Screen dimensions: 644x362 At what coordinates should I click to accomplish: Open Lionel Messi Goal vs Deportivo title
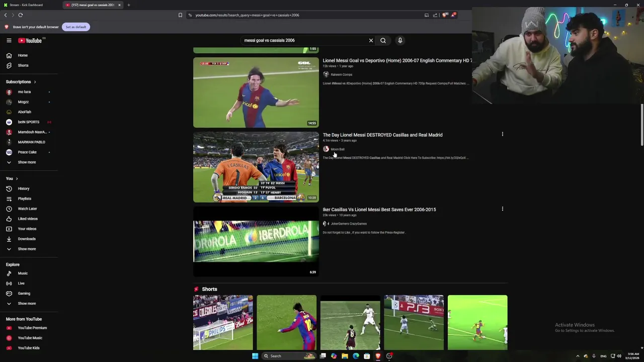click(397, 60)
